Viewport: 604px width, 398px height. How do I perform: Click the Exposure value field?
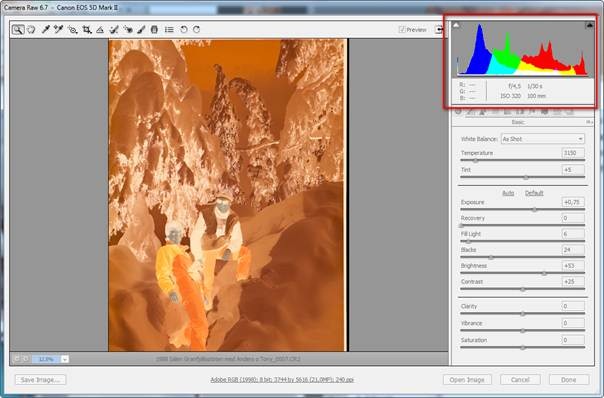[x=573, y=202]
